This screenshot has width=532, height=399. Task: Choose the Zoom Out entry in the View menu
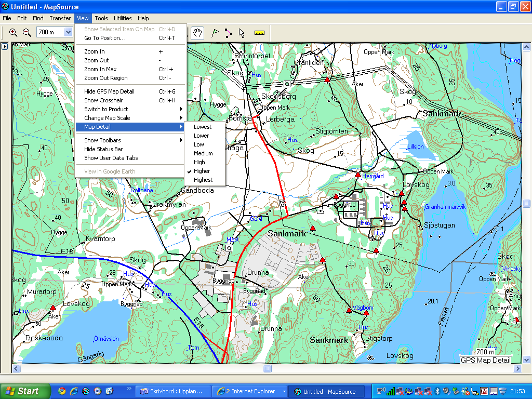130,60
